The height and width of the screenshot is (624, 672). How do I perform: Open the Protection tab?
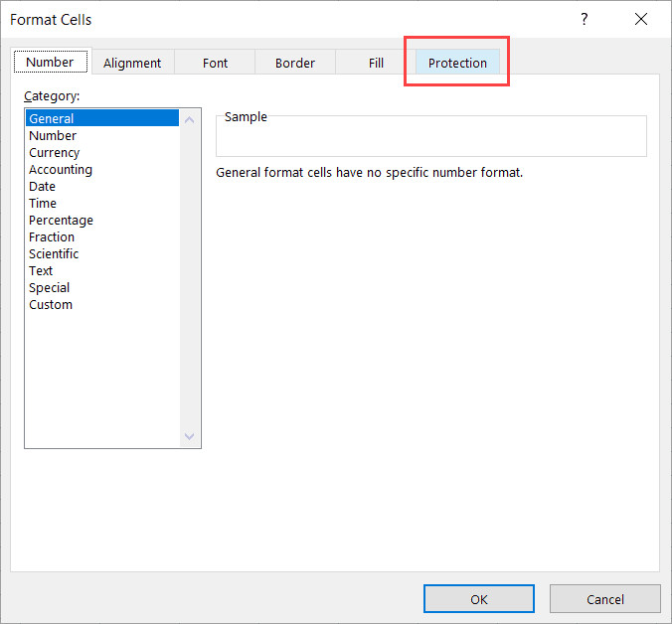457,63
